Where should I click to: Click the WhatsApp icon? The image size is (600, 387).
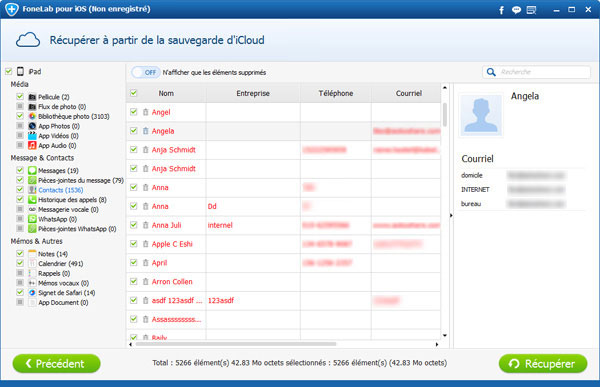pyautogui.click(x=32, y=219)
